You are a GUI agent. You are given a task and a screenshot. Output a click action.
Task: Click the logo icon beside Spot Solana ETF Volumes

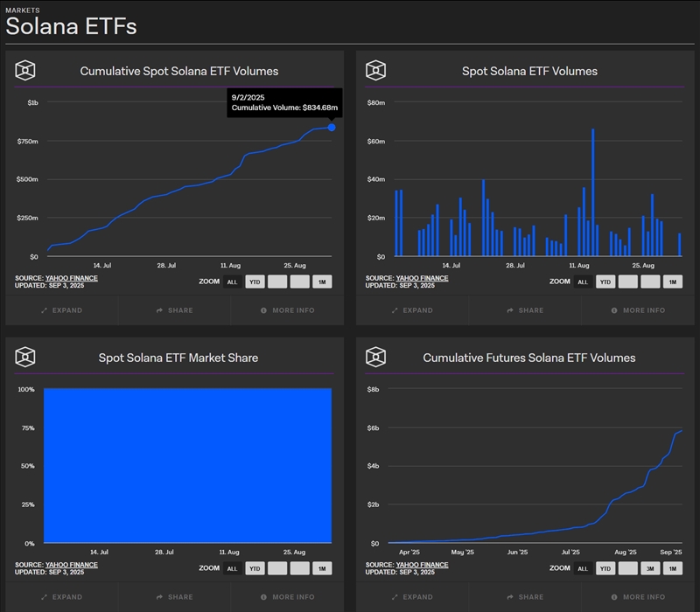pyautogui.click(x=376, y=71)
